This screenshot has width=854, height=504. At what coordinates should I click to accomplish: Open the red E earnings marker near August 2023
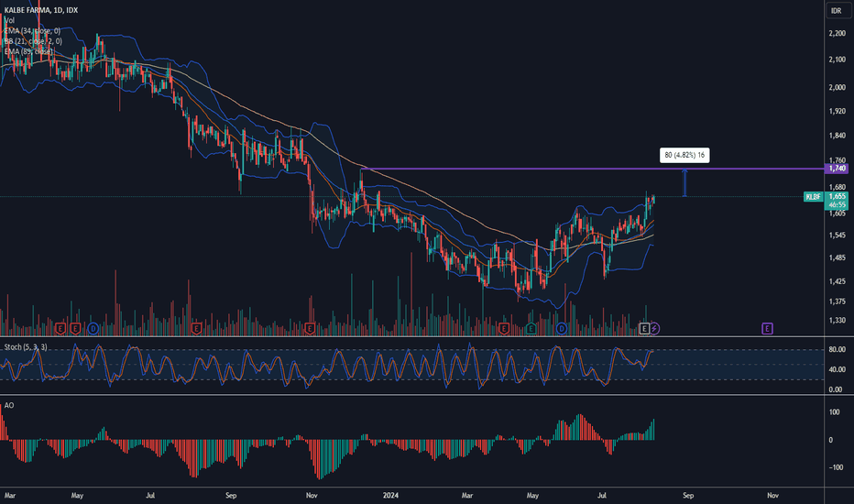click(x=197, y=329)
